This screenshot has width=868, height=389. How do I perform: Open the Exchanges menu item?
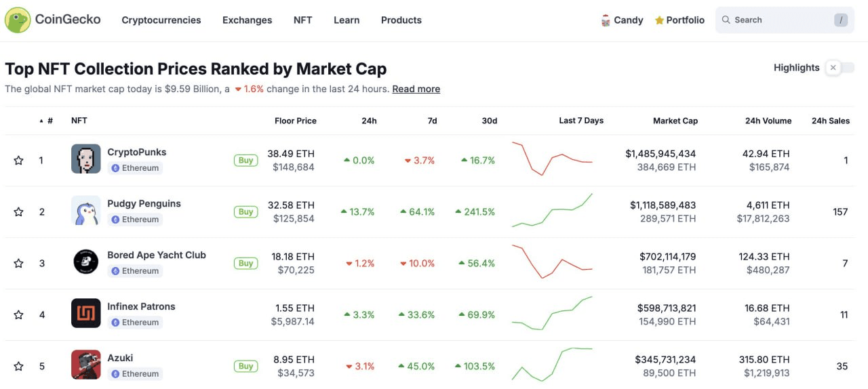pos(247,20)
